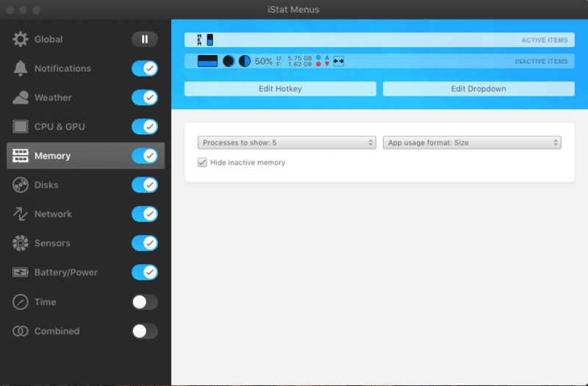Enable the Time toggle
588x386 pixels.
pos(145,302)
